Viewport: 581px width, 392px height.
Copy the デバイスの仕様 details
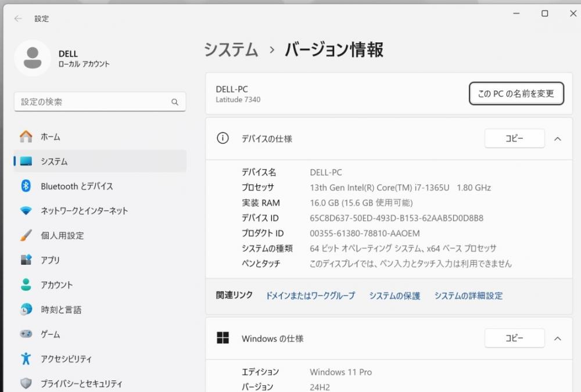(515, 138)
